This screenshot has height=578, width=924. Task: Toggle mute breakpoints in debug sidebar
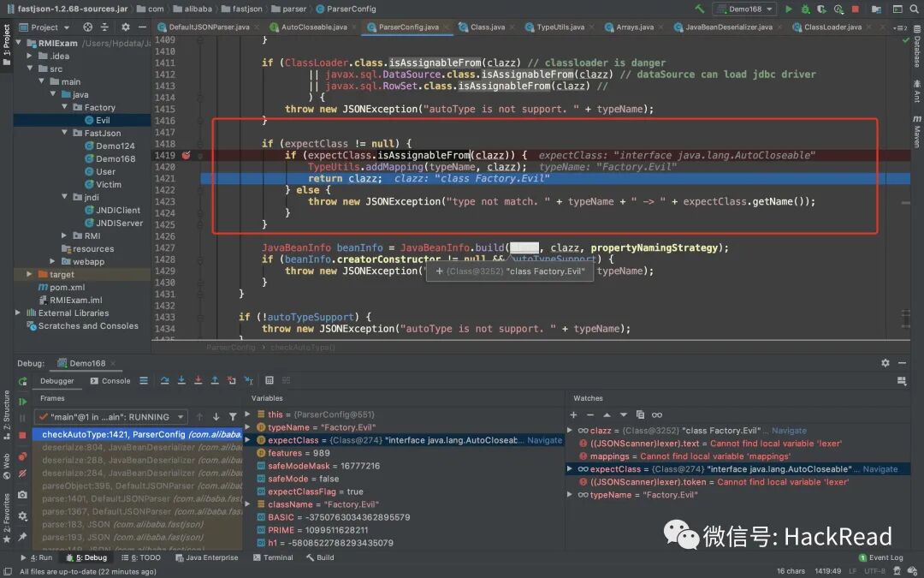pyautogui.click(x=22, y=474)
